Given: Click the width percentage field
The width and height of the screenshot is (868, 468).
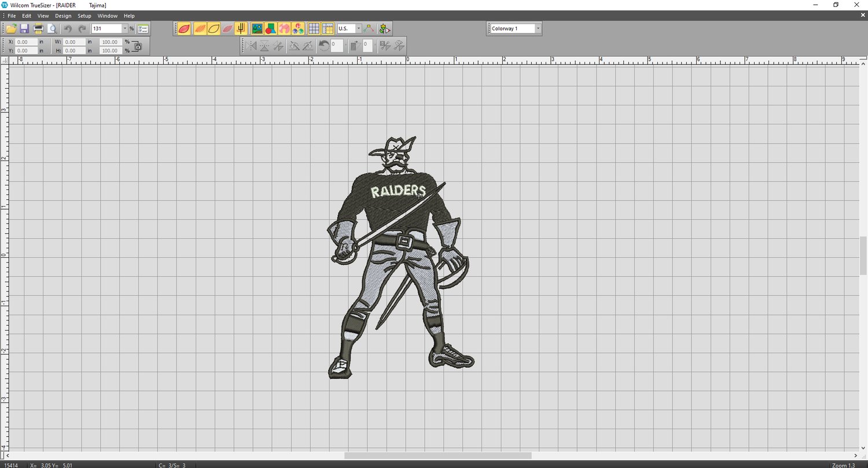Looking at the screenshot, I should (x=111, y=42).
